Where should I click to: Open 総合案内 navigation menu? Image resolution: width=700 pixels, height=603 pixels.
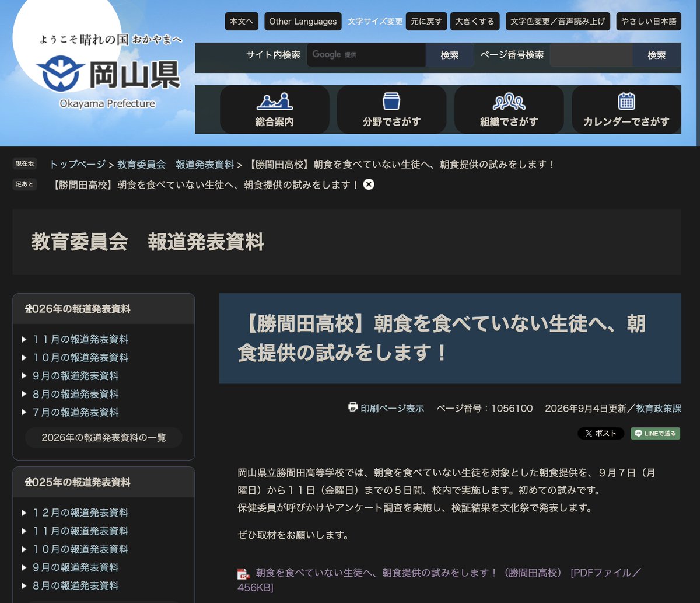click(x=275, y=110)
